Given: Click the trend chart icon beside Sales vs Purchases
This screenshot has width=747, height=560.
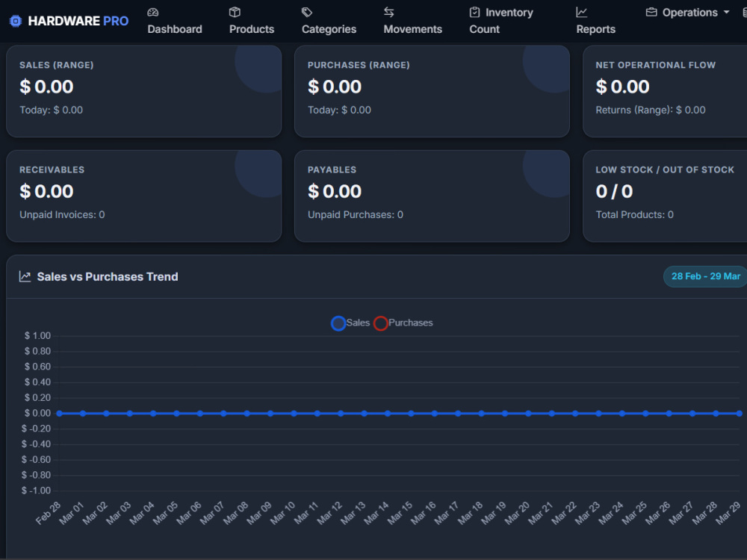Looking at the screenshot, I should point(25,277).
